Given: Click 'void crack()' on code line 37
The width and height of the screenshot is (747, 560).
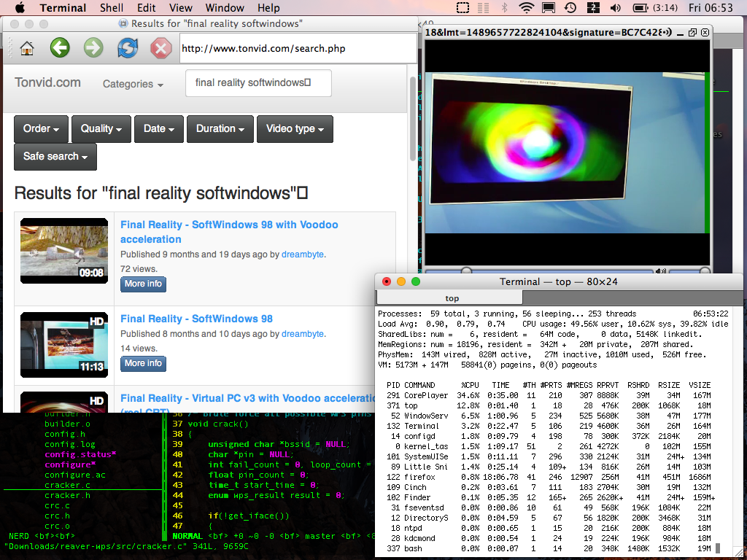Looking at the screenshot, I should click(218, 424).
